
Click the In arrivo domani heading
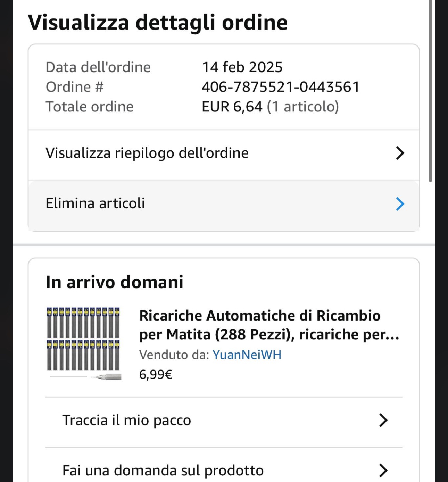(114, 282)
